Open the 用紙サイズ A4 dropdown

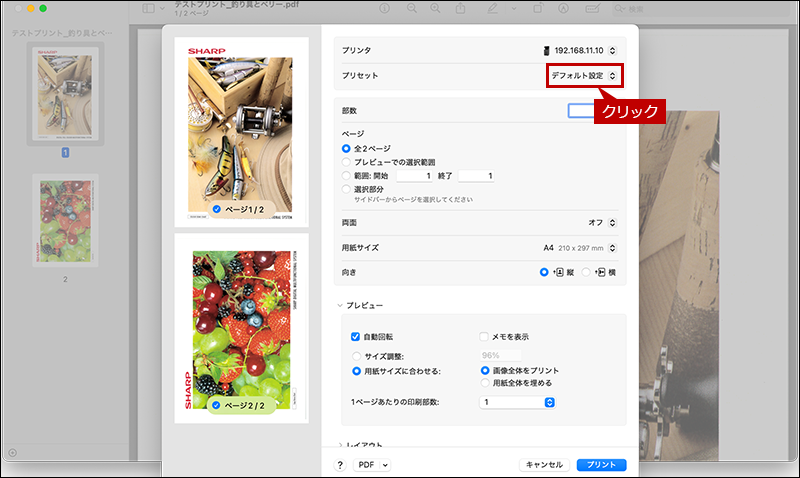click(580, 247)
